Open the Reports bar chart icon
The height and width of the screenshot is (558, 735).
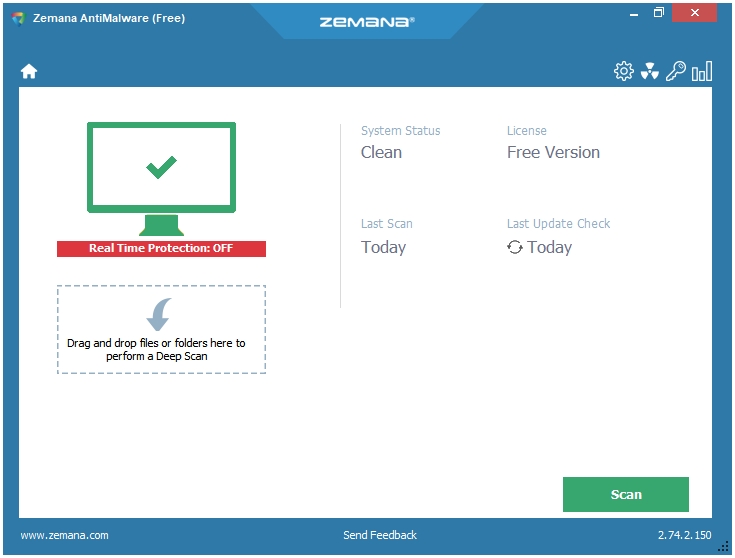pos(702,71)
